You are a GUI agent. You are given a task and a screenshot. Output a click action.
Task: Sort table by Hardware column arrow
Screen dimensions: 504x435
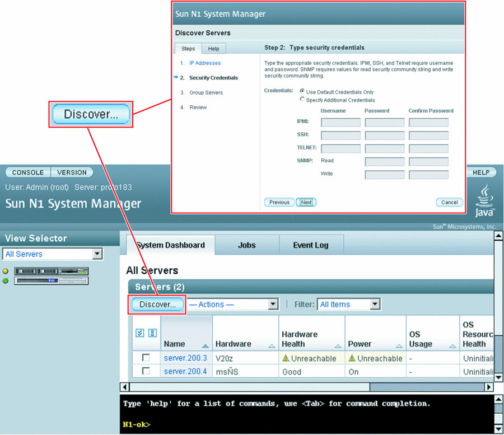(272, 346)
